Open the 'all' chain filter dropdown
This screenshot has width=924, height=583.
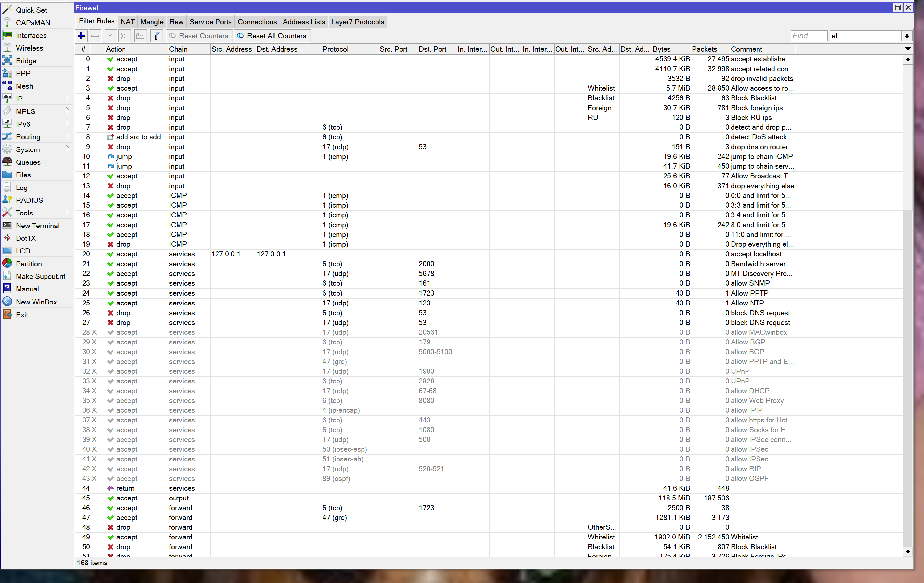(x=907, y=36)
